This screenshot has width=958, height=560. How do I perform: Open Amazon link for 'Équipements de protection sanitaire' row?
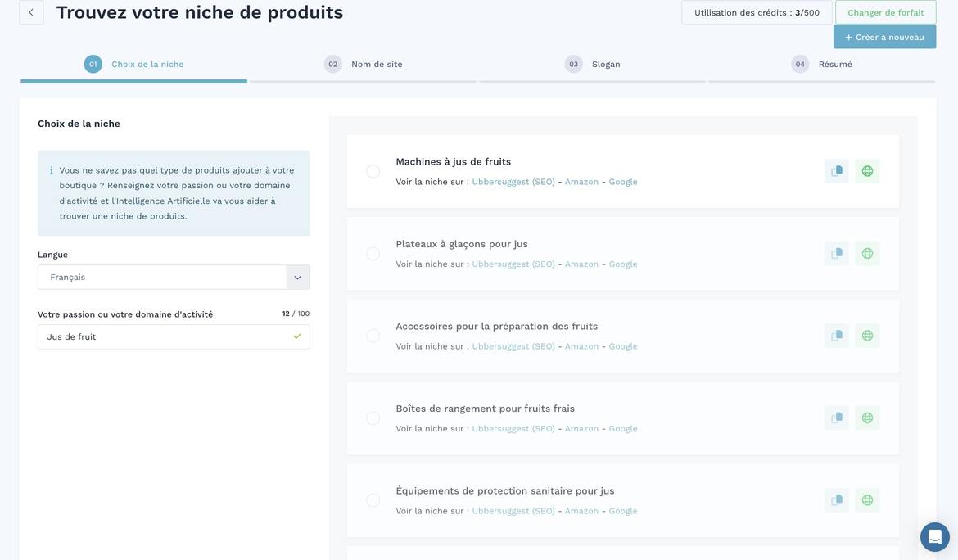[581, 511]
